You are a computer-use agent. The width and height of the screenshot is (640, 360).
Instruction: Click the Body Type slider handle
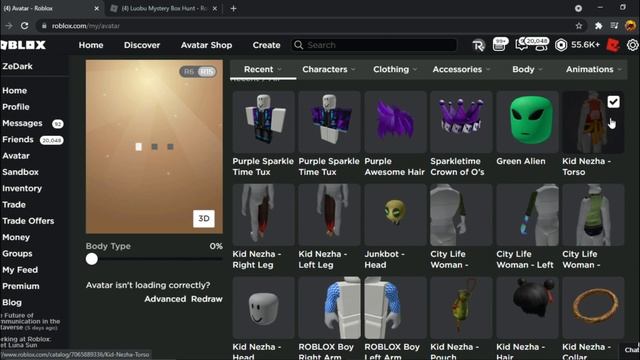pos(92,259)
